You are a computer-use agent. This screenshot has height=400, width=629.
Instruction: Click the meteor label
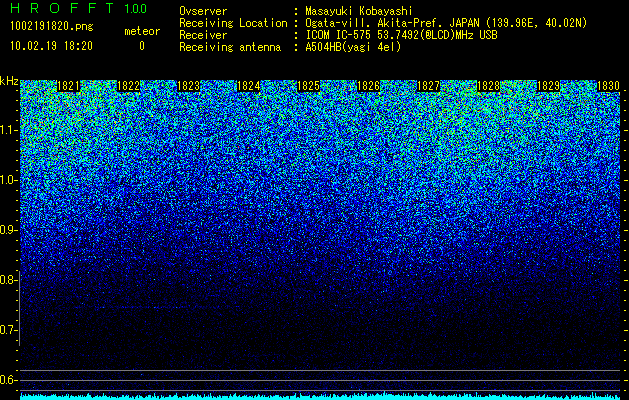coord(142,31)
